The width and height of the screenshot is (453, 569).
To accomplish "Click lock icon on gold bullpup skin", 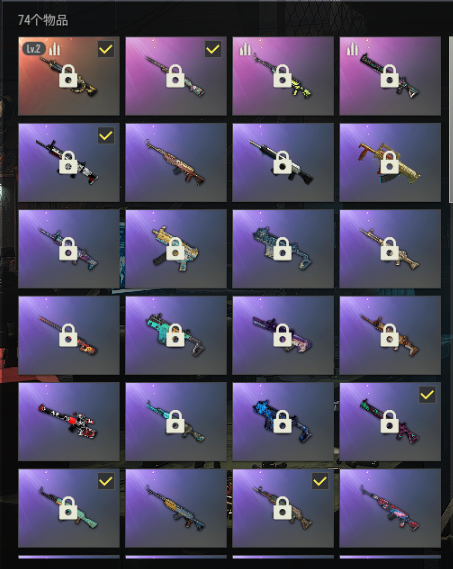I will pos(390,162).
